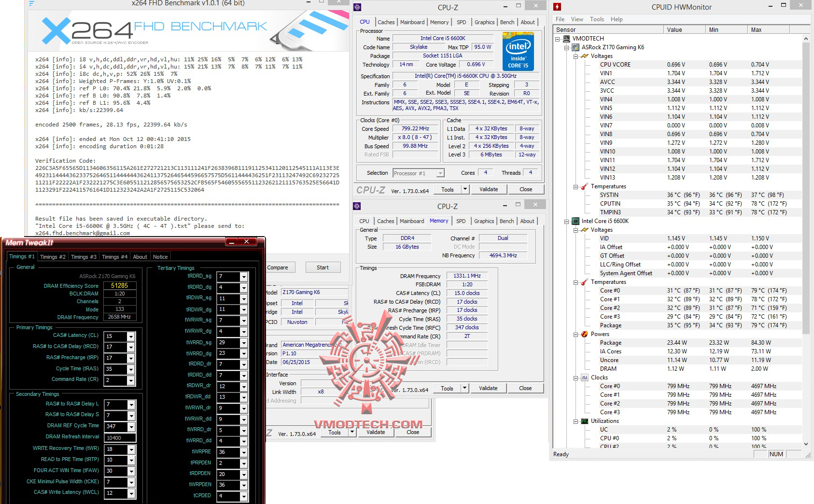Click the Start button in x264 benchmark
Viewport: 814px width, 504px height.
323,267
